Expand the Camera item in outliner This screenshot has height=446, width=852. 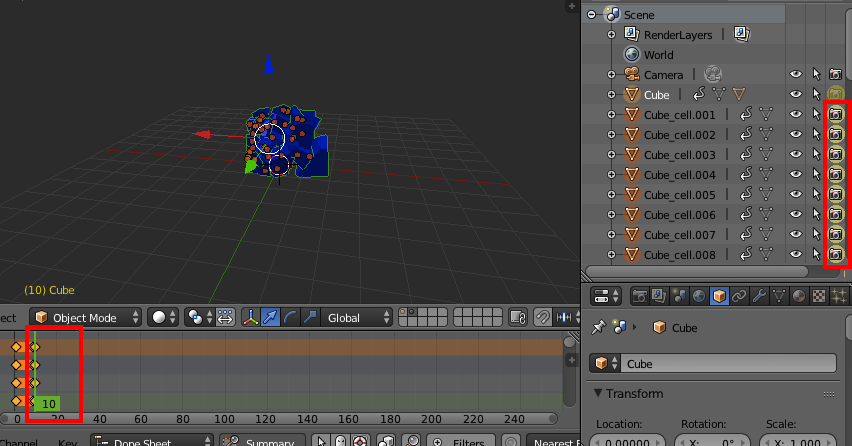click(611, 74)
